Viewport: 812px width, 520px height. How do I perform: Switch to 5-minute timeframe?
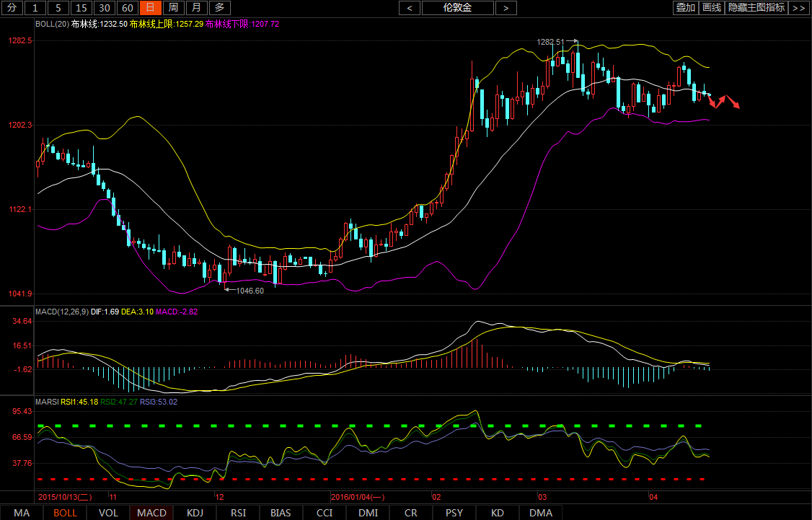pos(58,8)
